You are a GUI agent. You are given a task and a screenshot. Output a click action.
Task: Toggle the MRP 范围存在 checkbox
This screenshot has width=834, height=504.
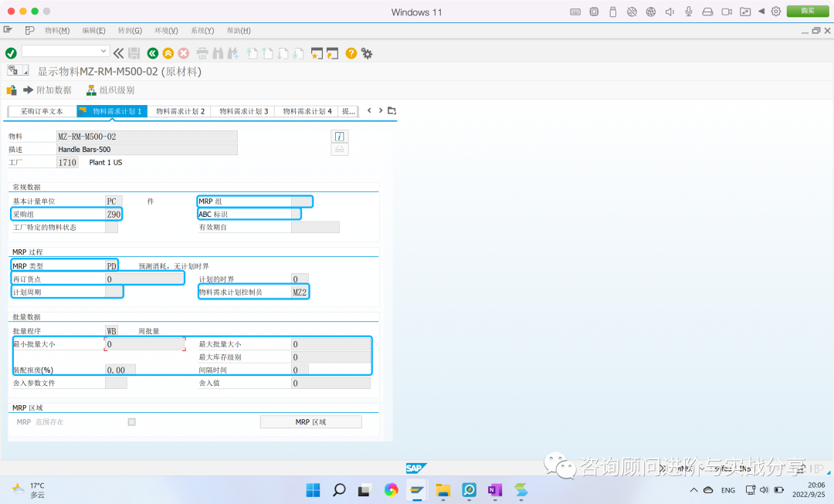tap(131, 421)
